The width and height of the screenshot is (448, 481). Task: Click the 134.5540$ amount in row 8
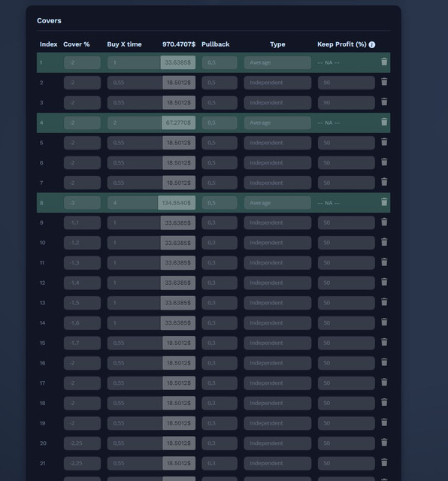pyautogui.click(x=177, y=203)
